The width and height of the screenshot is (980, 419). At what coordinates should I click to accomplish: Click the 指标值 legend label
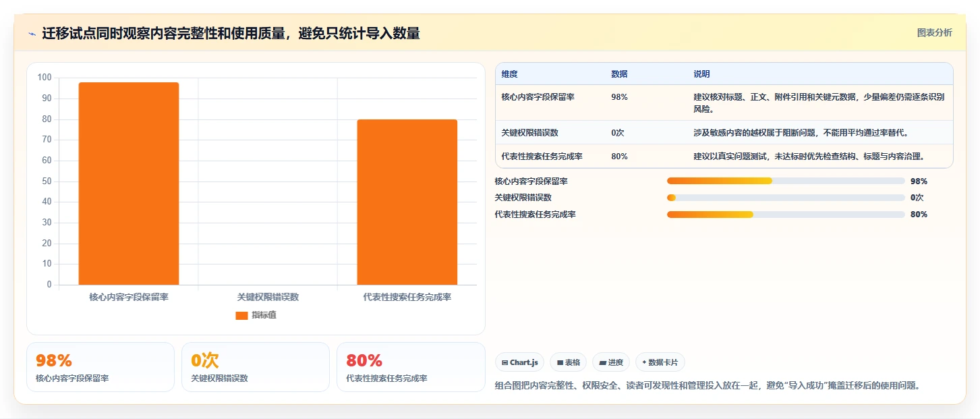coord(264,315)
